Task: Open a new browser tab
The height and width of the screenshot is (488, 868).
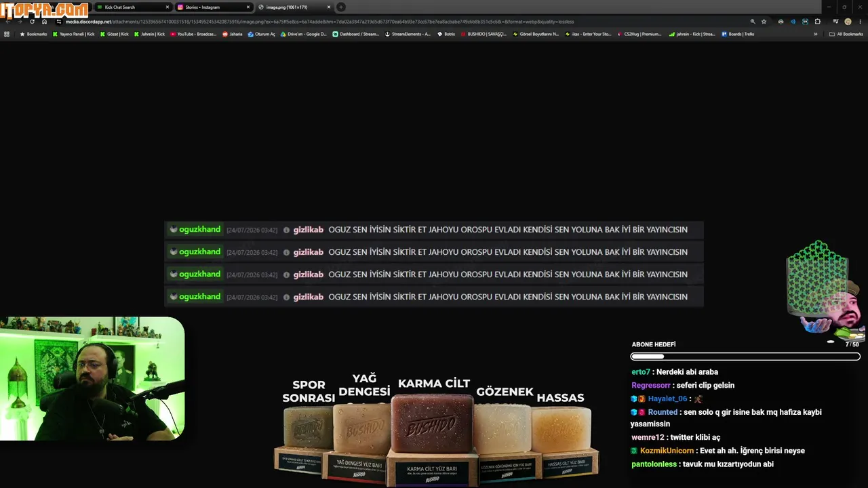Action: (341, 7)
